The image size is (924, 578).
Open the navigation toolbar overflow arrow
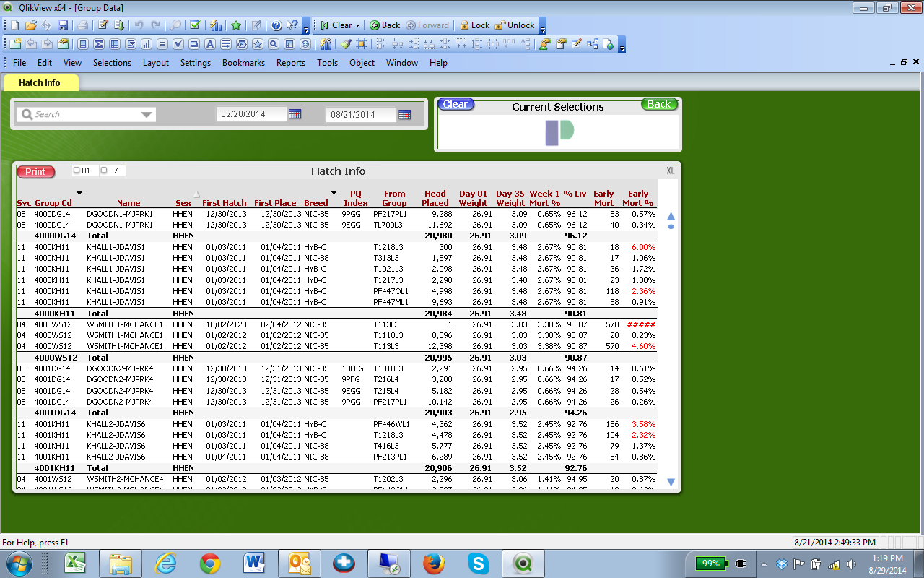point(543,26)
